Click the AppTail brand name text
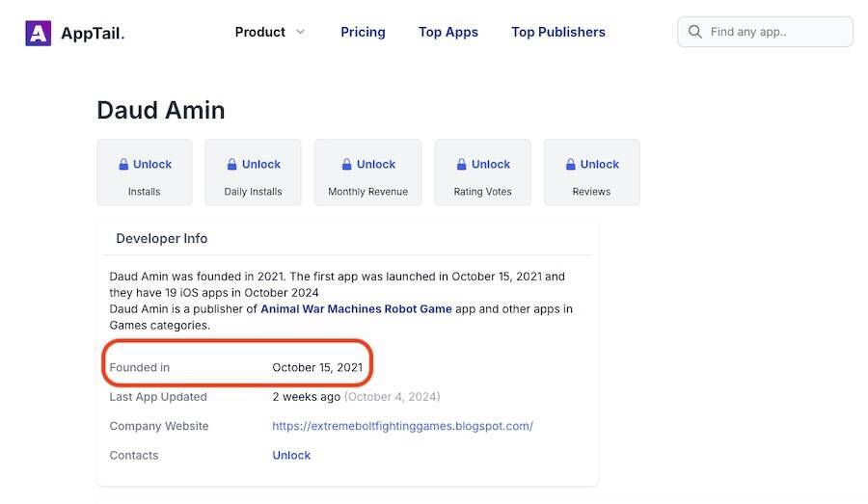 pyautogui.click(x=93, y=33)
